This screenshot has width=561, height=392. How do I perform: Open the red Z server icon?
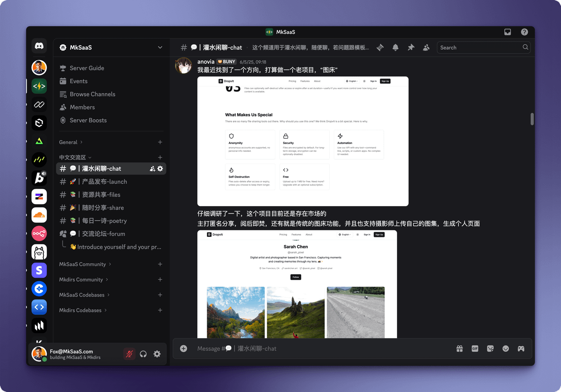39,196
